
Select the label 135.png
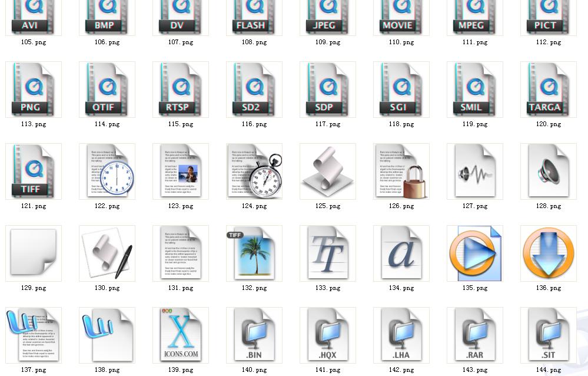(475, 288)
